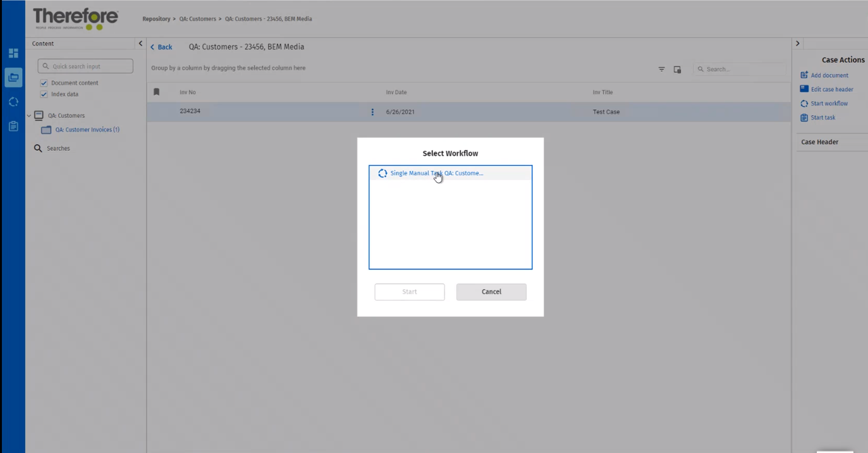Select Single Manual Task workflow in list
The width and height of the screenshot is (868, 453).
[x=436, y=173]
